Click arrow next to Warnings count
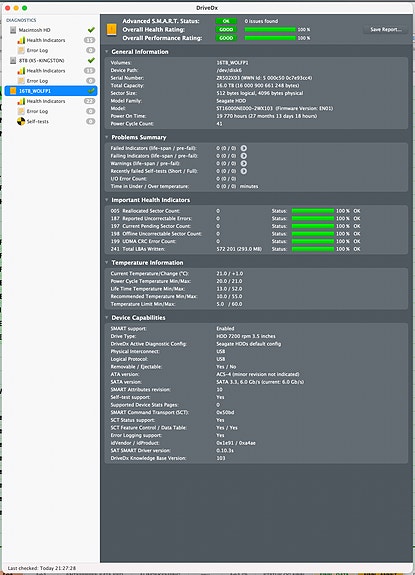 tap(244, 164)
